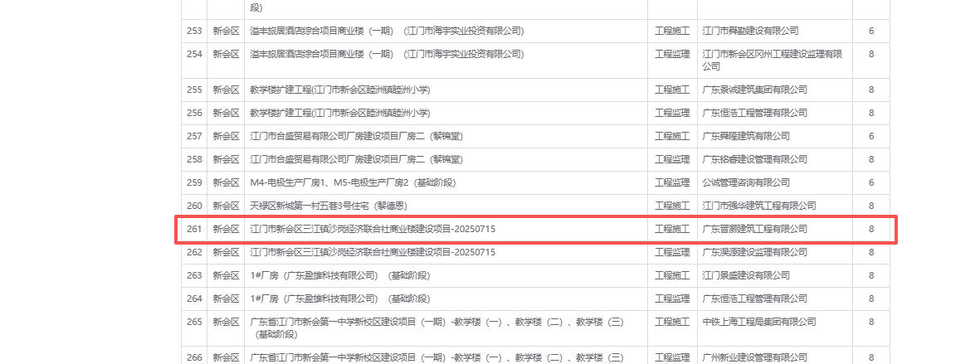Select 公诚管理咨询有限公司 cell
The width and height of the screenshot is (980, 364).
(x=746, y=182)
